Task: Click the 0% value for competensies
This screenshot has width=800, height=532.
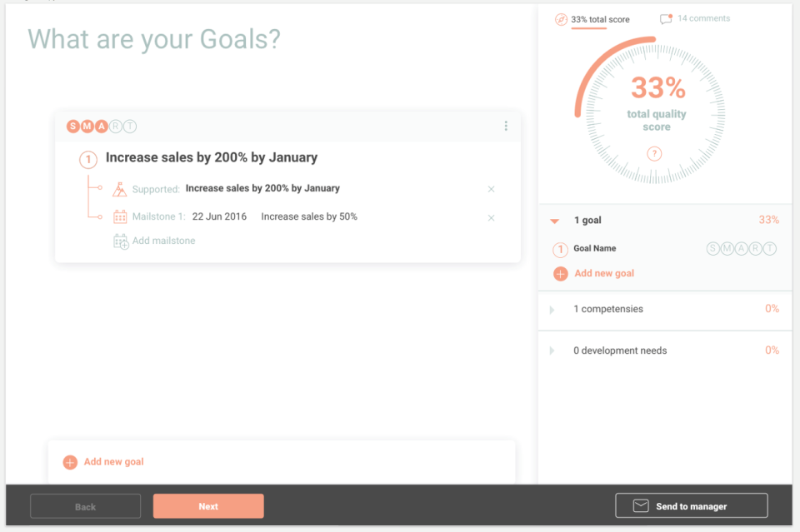Action: (x=772, y=308)
